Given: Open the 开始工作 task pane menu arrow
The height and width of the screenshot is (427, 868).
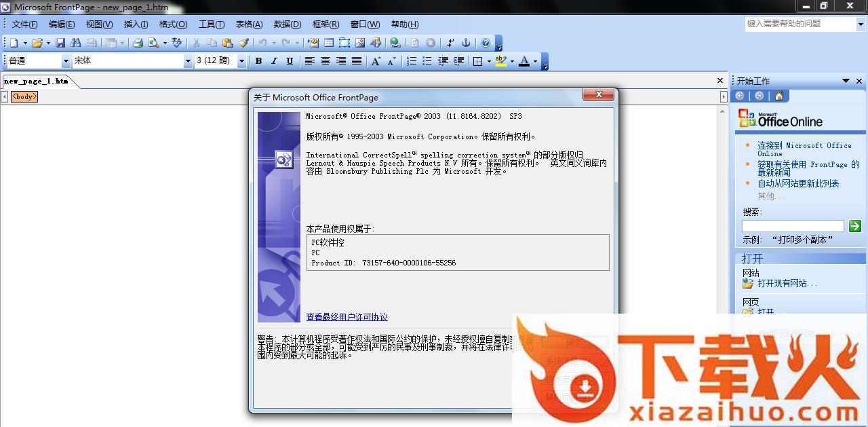Looking at the screenshot, I should click(x=846, y=81).
